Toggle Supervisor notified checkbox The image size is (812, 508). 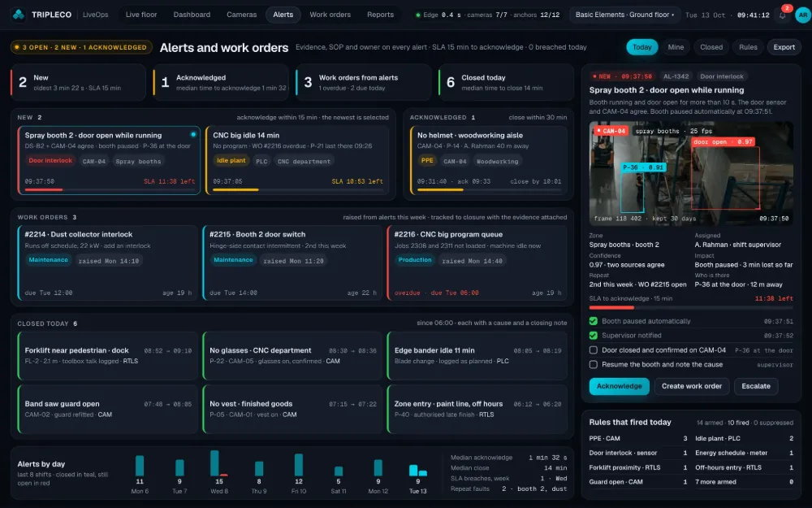pyautogui.click(x=594, y=336)
